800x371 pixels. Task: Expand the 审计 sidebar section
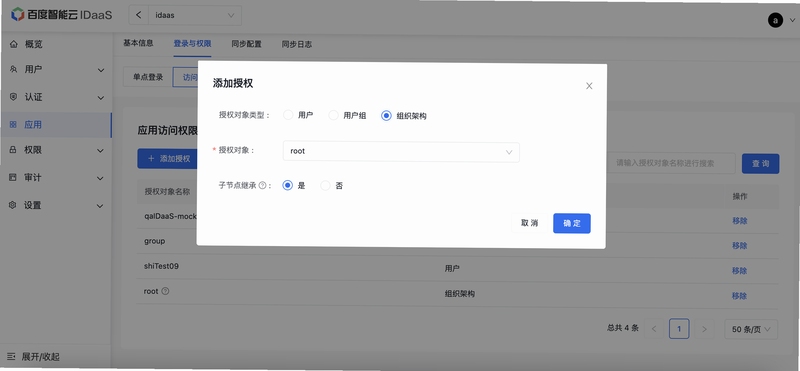(x=101, y=178)
